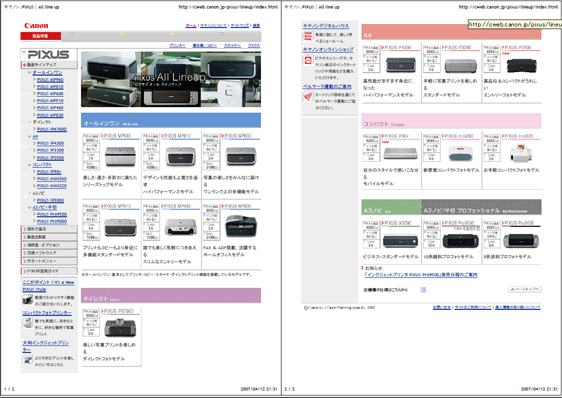
Task: Open the サイトマップ top navigation link
Action: (x=240, y=25)
